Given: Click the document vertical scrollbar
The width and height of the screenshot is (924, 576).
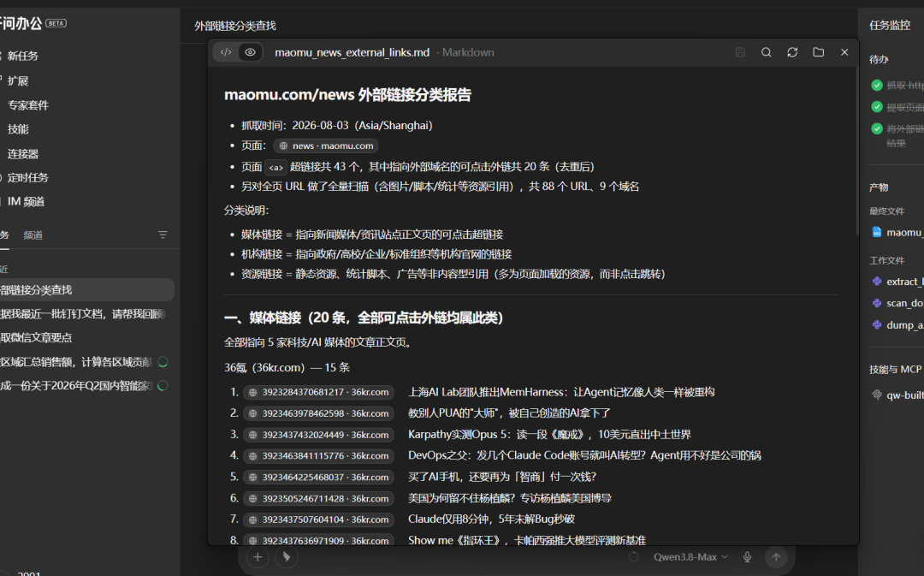Looking at the screenshot, I should [856, 152].
